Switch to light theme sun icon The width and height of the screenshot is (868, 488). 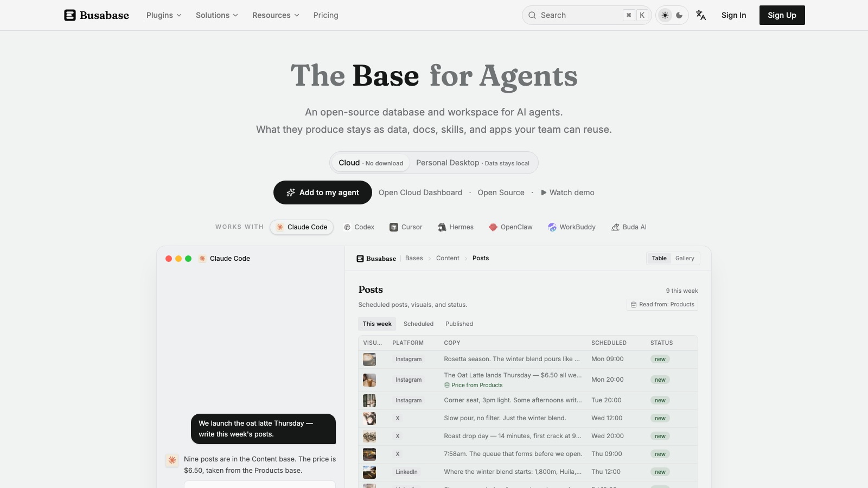point(665,15)
